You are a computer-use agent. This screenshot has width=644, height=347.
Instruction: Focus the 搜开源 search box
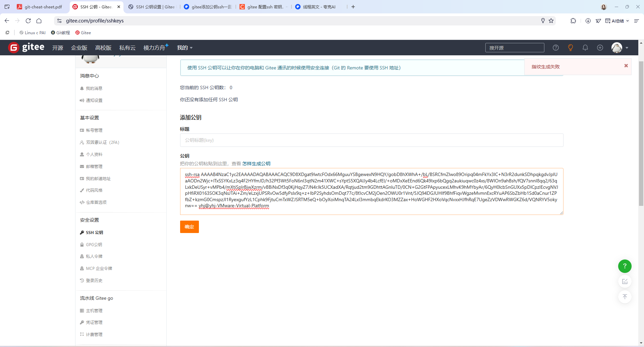pyautogui.click(x=515, y=48)
